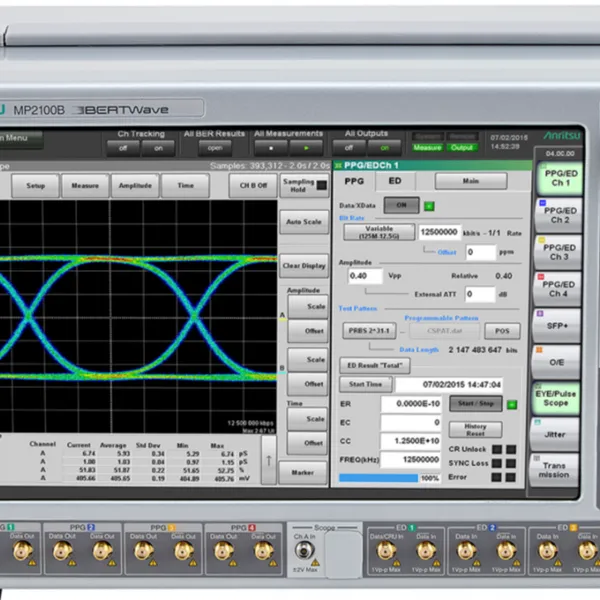
Task: Toggle the ED Start / Stop button
Action: click(476, 403)
